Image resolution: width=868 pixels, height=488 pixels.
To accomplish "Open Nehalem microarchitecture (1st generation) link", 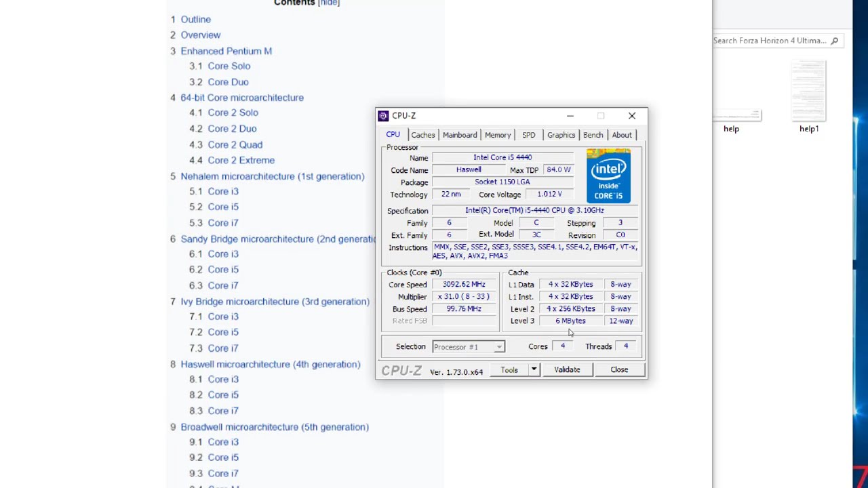I will pos(273,176).
